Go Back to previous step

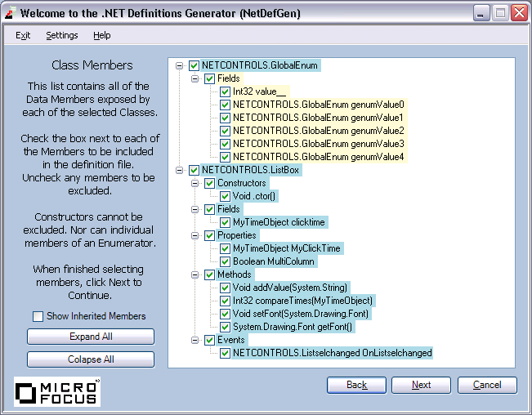pyautogui.click(x=356, y=385)
